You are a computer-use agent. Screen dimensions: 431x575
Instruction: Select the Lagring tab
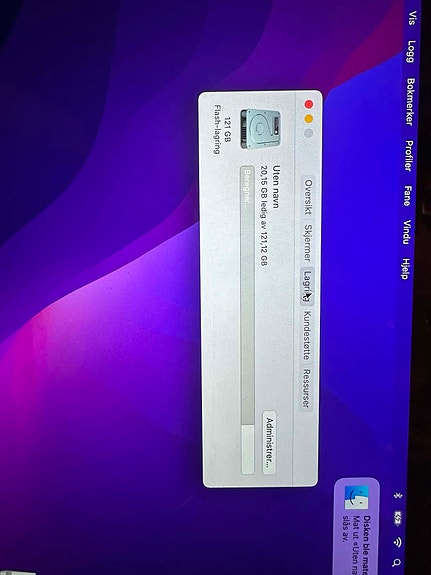(x=307, y=286)
